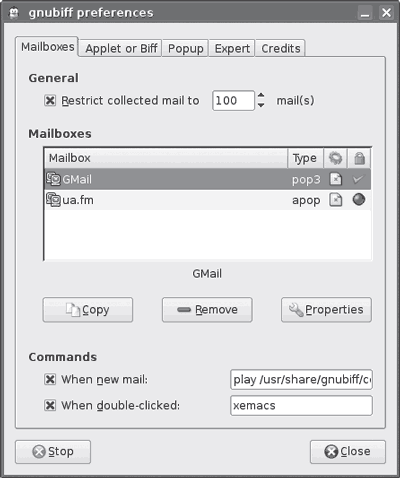Click the status document icon in ua.fm row

336,200
